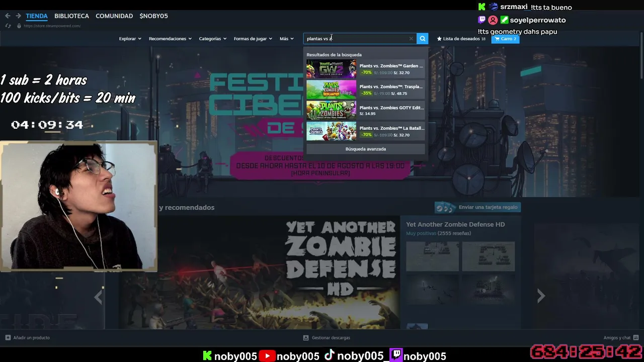644x362 pixels.
Task: Go forward with the right navigation arrow
Action: 18,16
